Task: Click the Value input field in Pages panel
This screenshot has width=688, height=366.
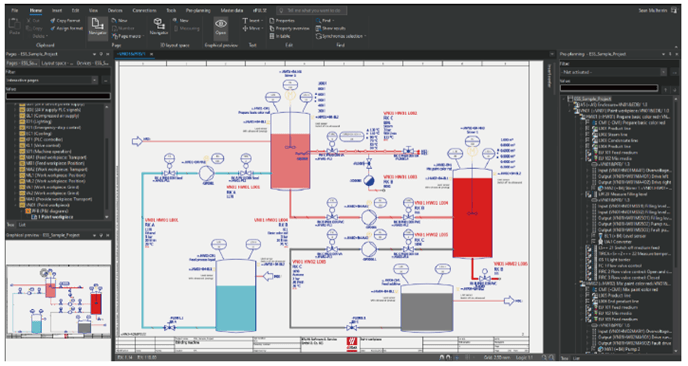Action: [x=58, y=96]
